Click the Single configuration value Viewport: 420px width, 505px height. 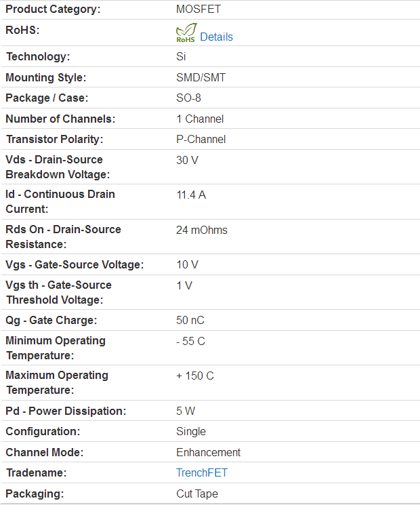[191, 432]
